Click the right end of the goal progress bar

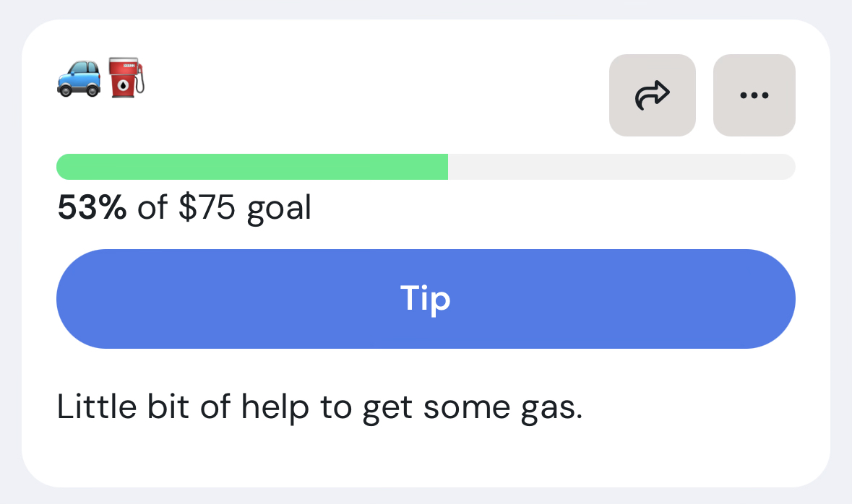click(x=788, y=167)
